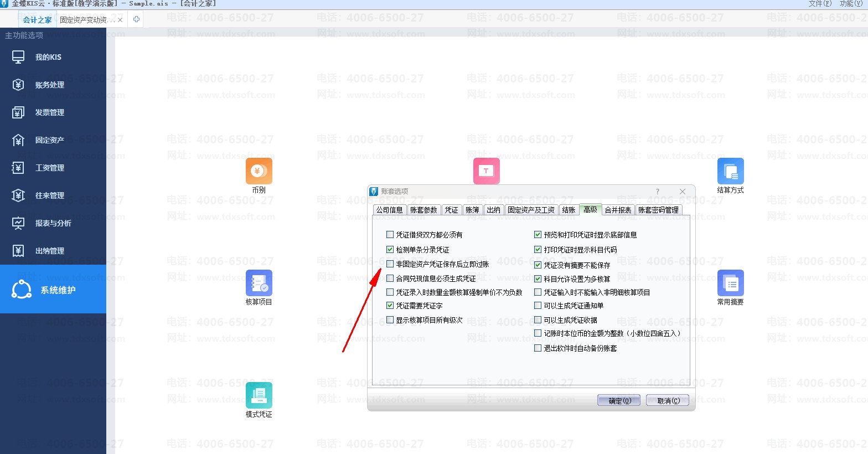Click the pink icon behind the dialog
The height and width of the screenshot is (454, 868).
pyautogui.click(x=486, y=171)
